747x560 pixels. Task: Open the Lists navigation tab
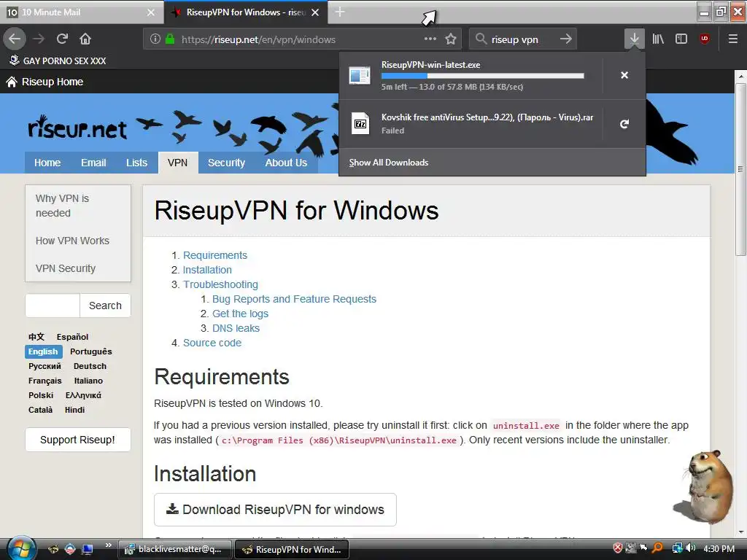pos(136,163)
